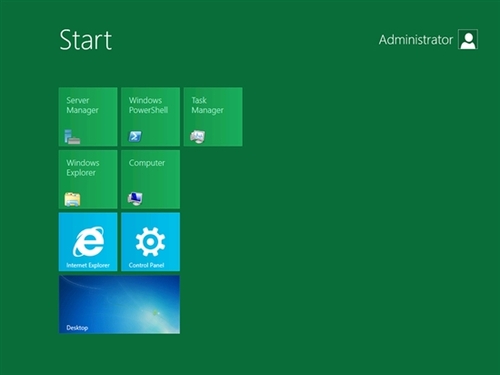500x375 pixels.
Task: Open Task Manager using its monitor icon
Action: [198, 137]
